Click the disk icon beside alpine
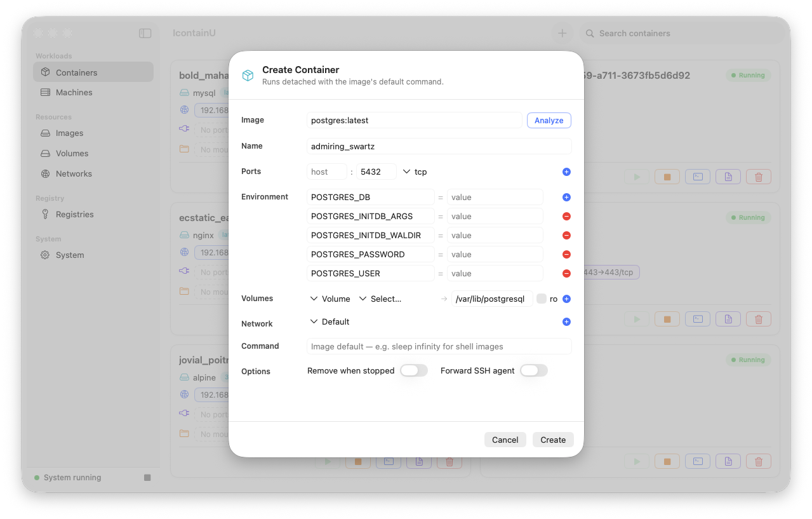This screenshot has height=519, width=812. click(184, 377)
